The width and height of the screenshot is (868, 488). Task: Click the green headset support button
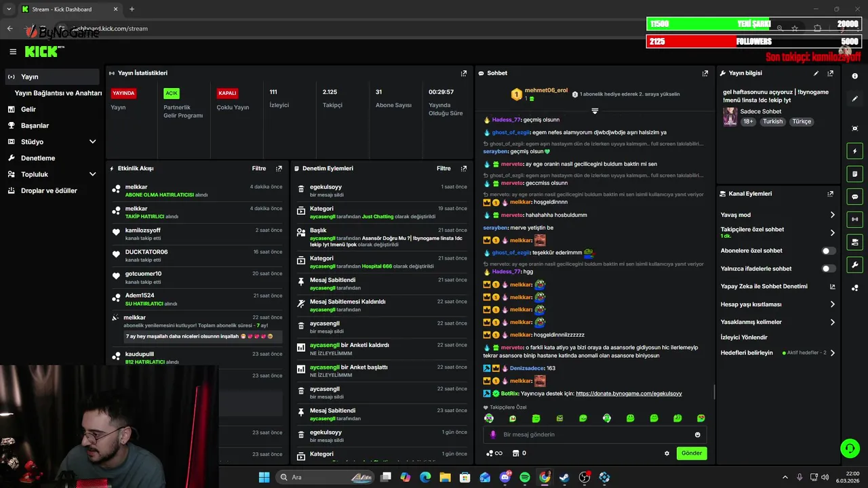point(850,448)
